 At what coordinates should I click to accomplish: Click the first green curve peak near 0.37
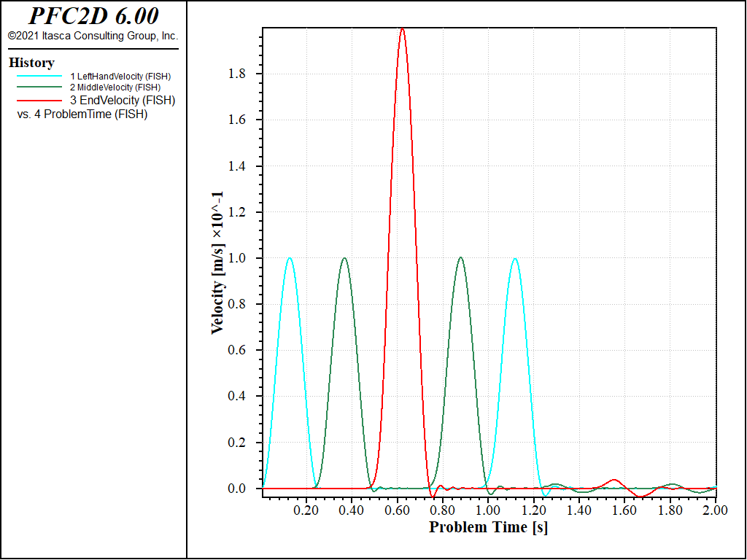coord(344,259)
